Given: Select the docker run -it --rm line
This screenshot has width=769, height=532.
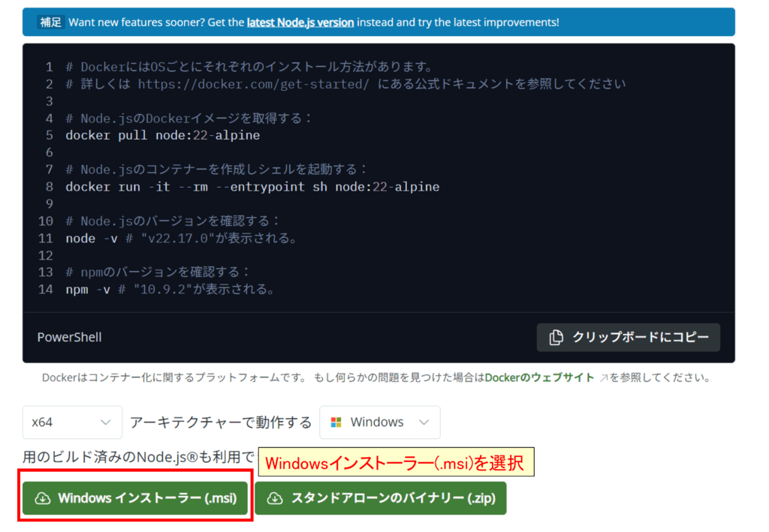Looking at the screenshot, I should [252, 187].
